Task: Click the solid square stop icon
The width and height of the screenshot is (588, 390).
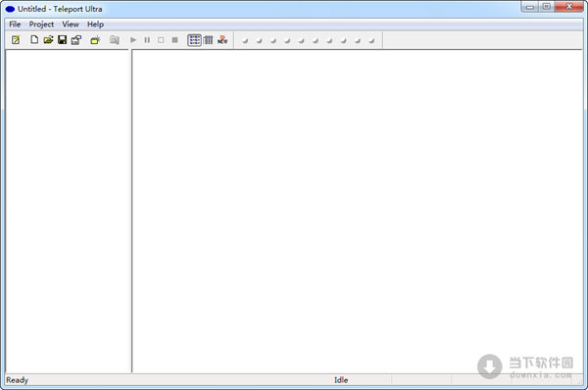Action: [174, 40]
